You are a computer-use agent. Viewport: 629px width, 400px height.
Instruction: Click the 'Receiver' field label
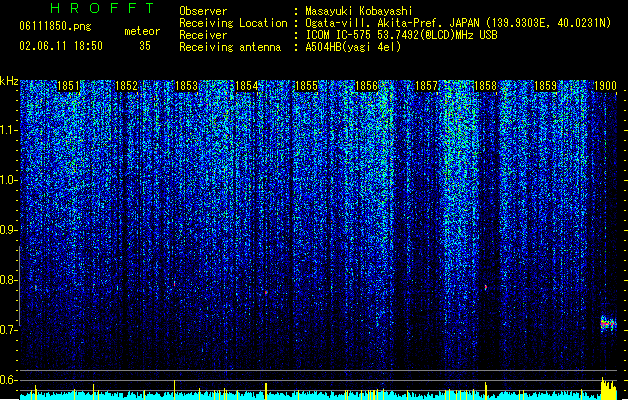point(203,35)
